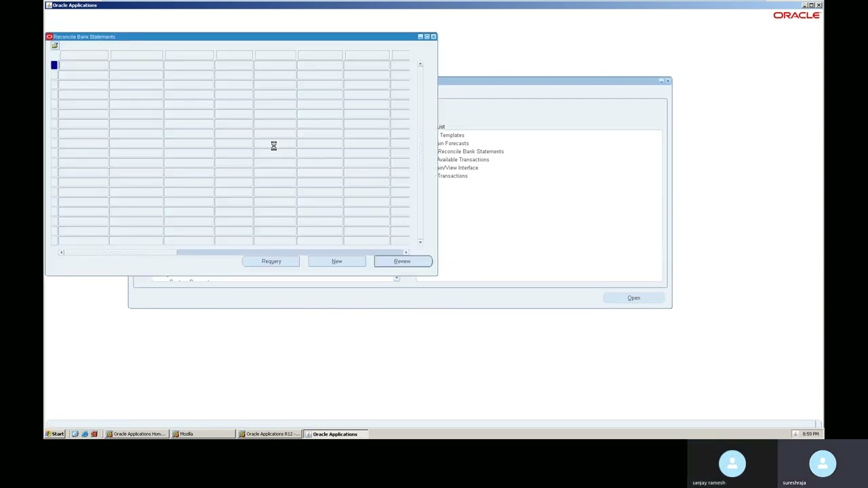Click the Oracle logo

pos(797,15)
